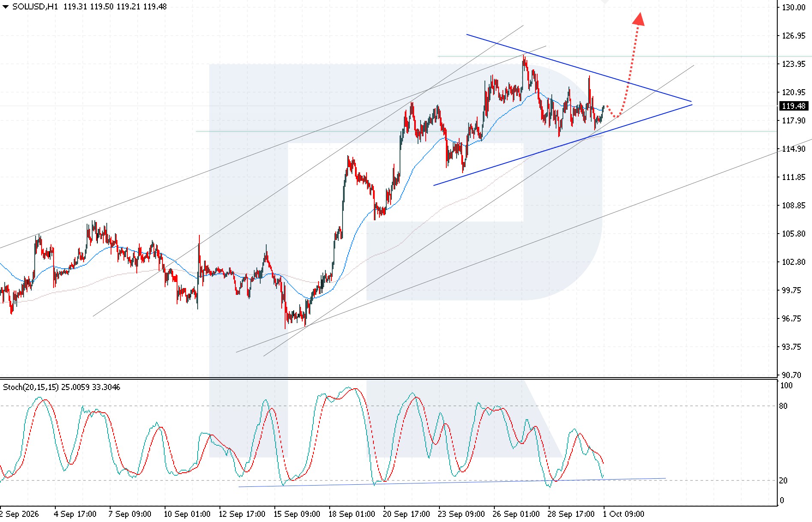Image resolution: width=812 pixels, height=522 pixels.
Task: Click the stochastic 80 level label
Action: 783,406
